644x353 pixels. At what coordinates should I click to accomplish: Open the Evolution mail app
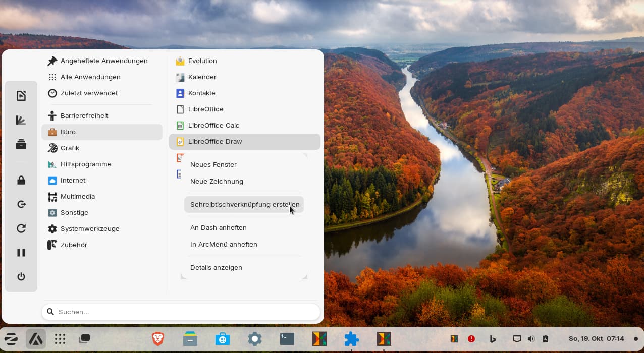click(x=202, y=61)
